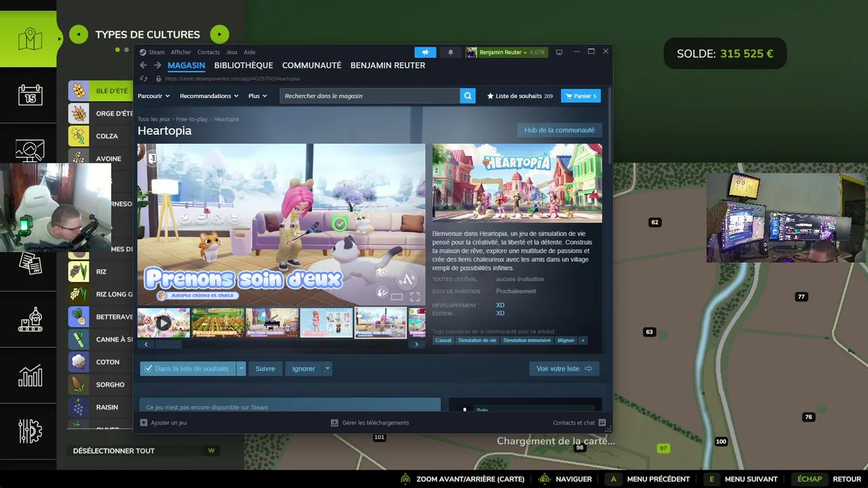Select the crop field screenshot thumbnail
The image size is (868, 488).
tap(218, 323)
